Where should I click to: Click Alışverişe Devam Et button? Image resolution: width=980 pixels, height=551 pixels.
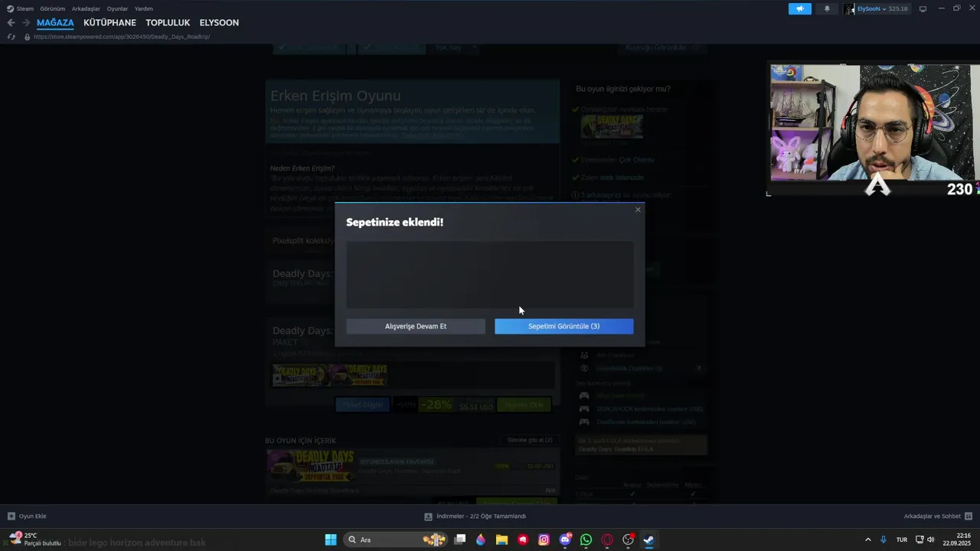point(416,326)
